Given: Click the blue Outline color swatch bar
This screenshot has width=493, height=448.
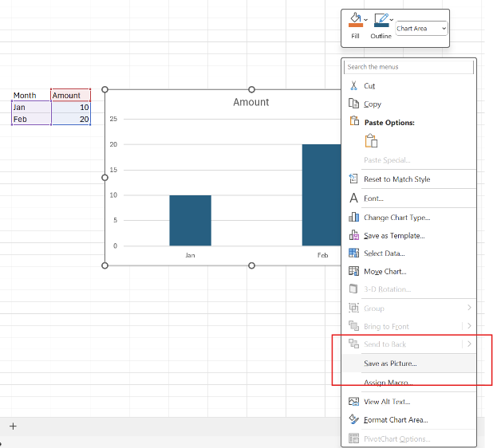Looking at the screenshot, I should [381, 26].
